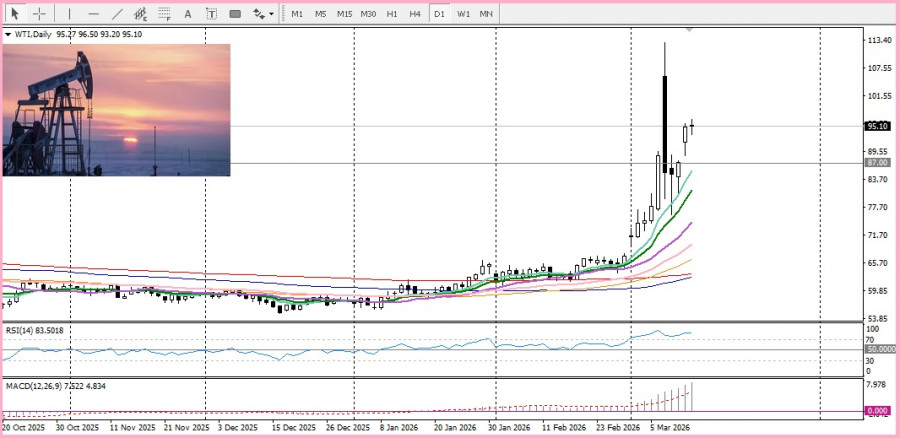Image resolution: width=900 pixels, height=438 pixels.
Task: Click the H1 timeframe button
Action: 392,14
